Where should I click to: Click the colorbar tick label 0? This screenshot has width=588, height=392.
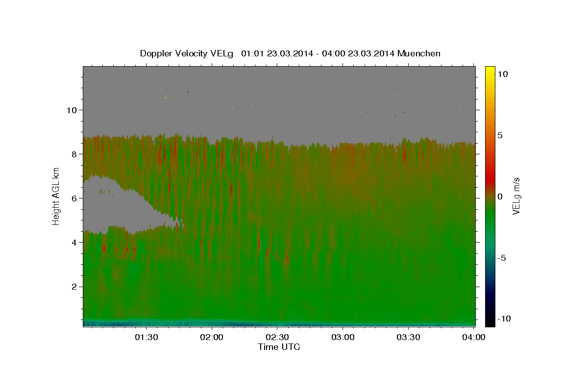tap(500, 196)
